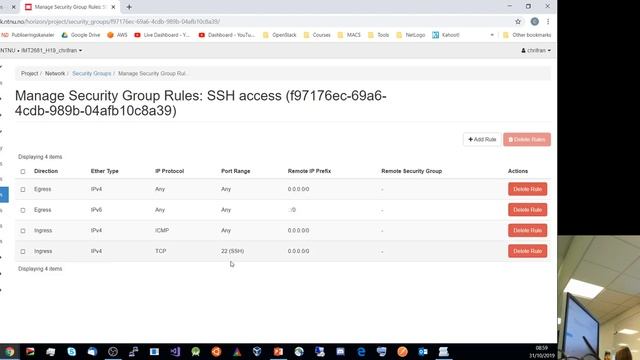Click the address bar URL
The height and width of the screenshot is (360, 640).
point(110,22)
